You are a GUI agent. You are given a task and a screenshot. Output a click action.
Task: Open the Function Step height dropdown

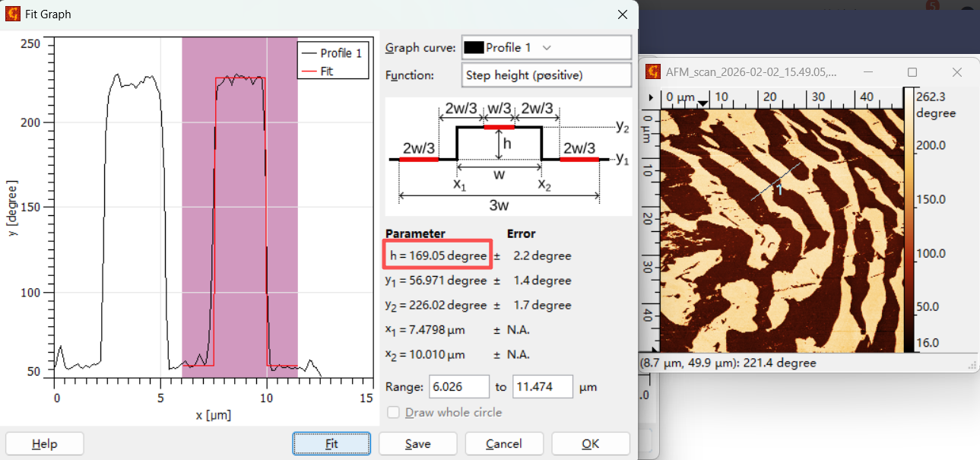[546, 75]
